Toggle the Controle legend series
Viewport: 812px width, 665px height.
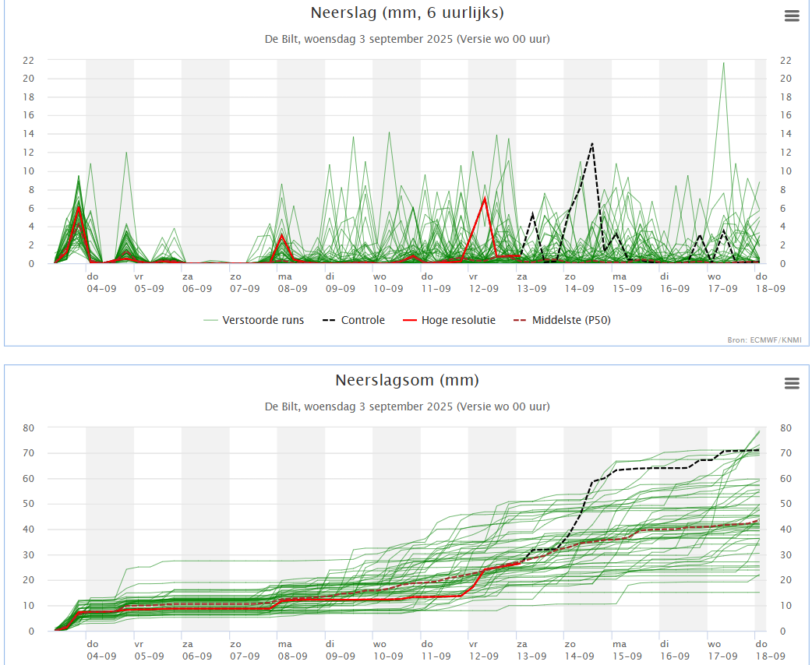click(354, 320)
